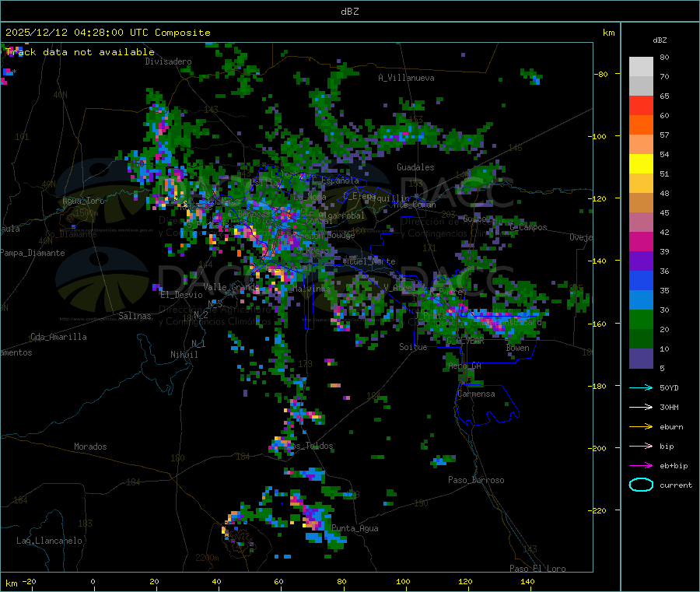The image size is (700, 592).
Task: Select the purple 36-39 dBZ swatch
Action: 641,261
